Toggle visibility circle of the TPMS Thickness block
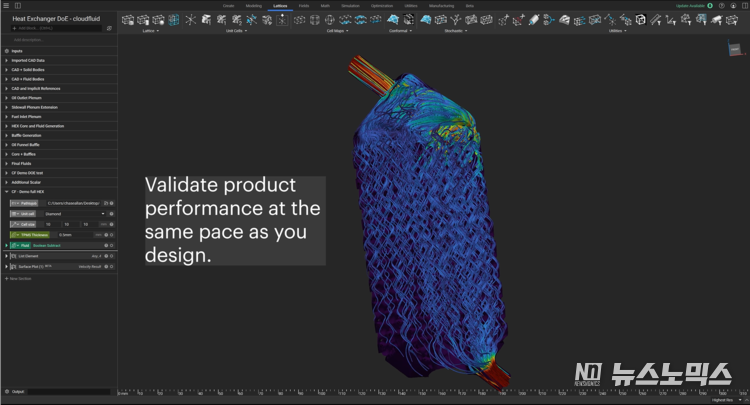The height and width of the screenshot is (405, 750). pos(111,235)
